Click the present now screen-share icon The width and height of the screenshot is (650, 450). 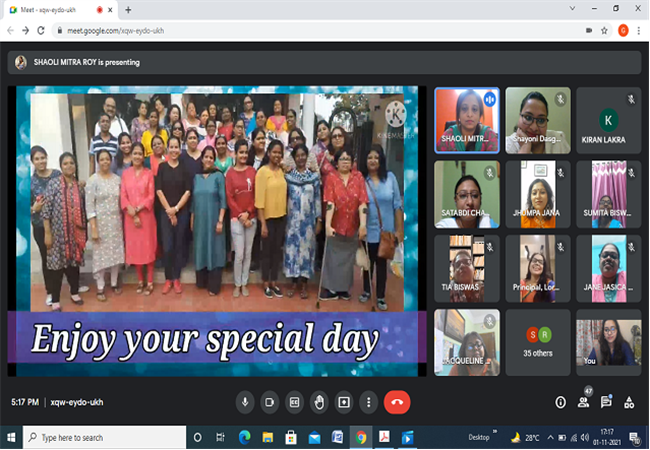pos(344,402)
